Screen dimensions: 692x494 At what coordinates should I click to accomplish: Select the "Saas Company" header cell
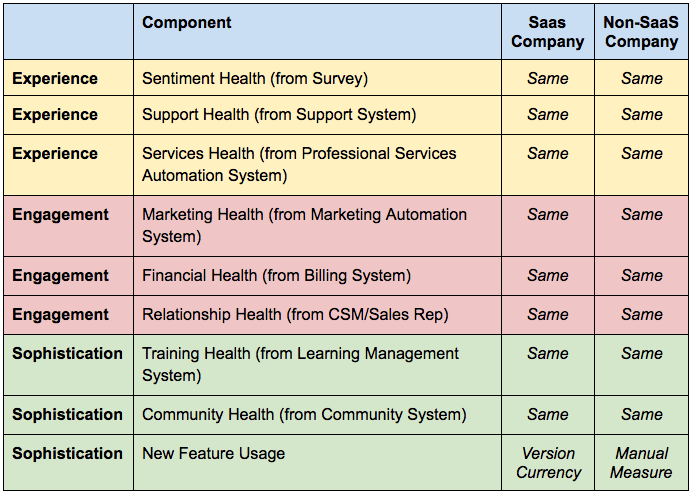pos(547,32)
